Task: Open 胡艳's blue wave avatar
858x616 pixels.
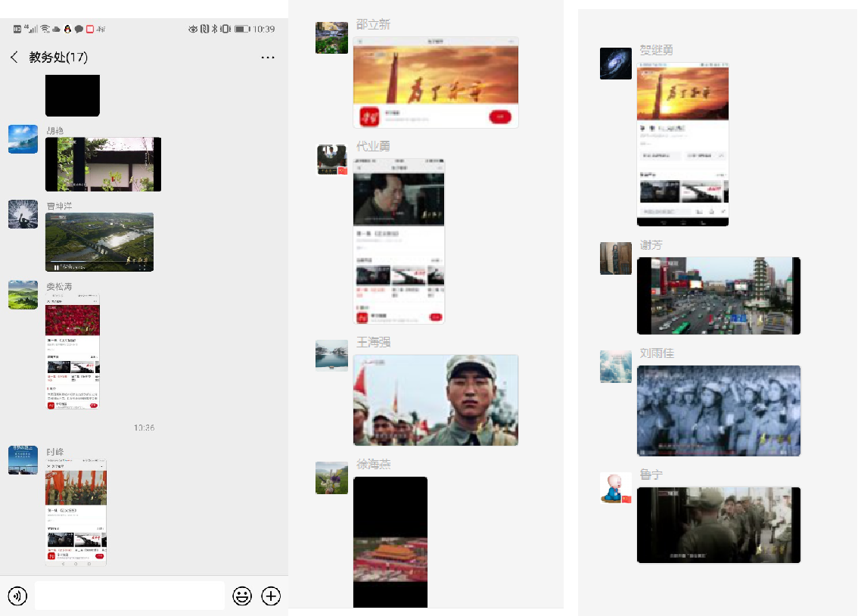Action: 23,139
